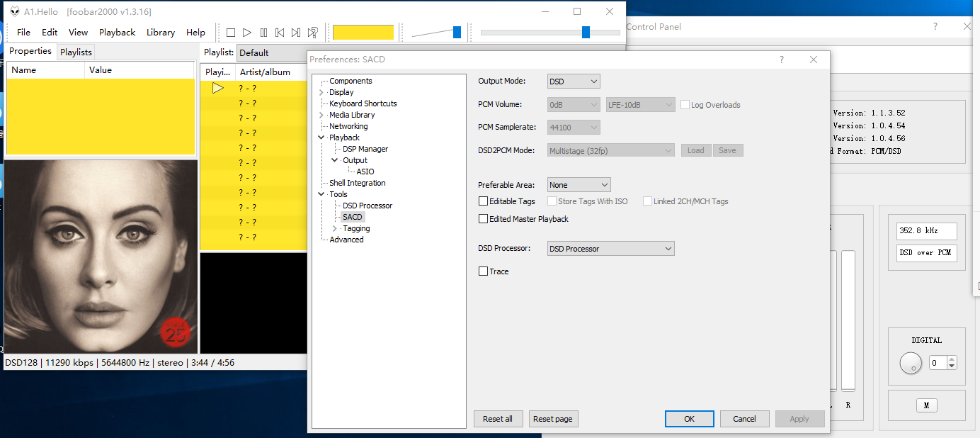Skip to the previous track
The height and width of the screenshot is (438, 980).
point(280,33)
